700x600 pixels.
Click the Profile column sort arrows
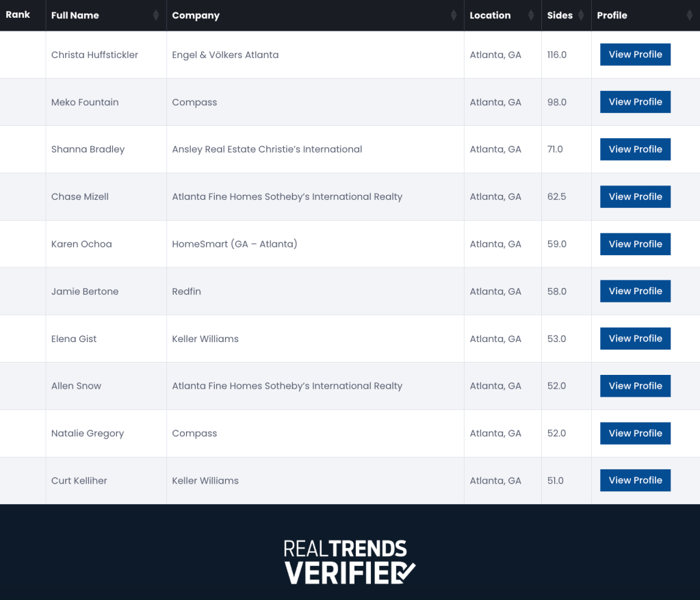(x=690, y=16)
